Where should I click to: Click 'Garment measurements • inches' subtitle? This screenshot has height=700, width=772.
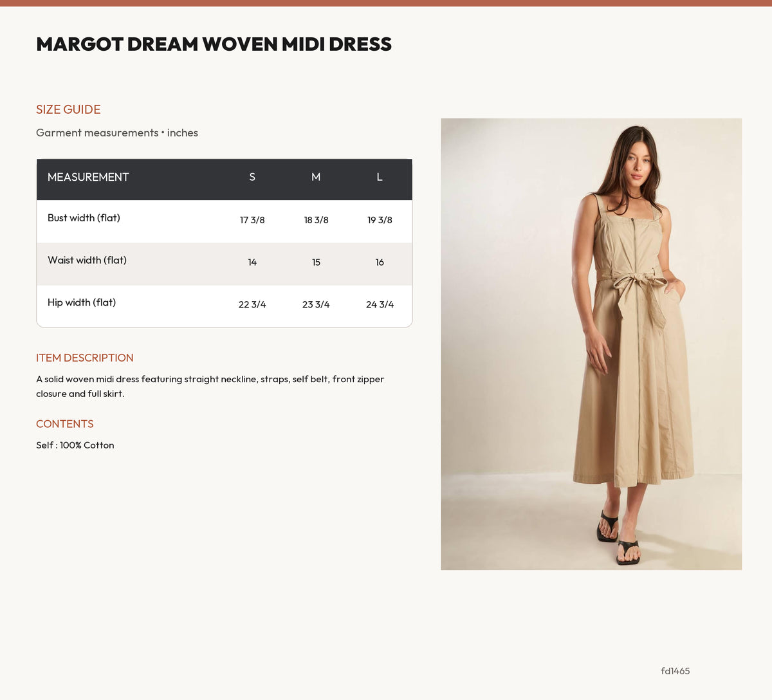pyautogui.click(x=117, y=133)
